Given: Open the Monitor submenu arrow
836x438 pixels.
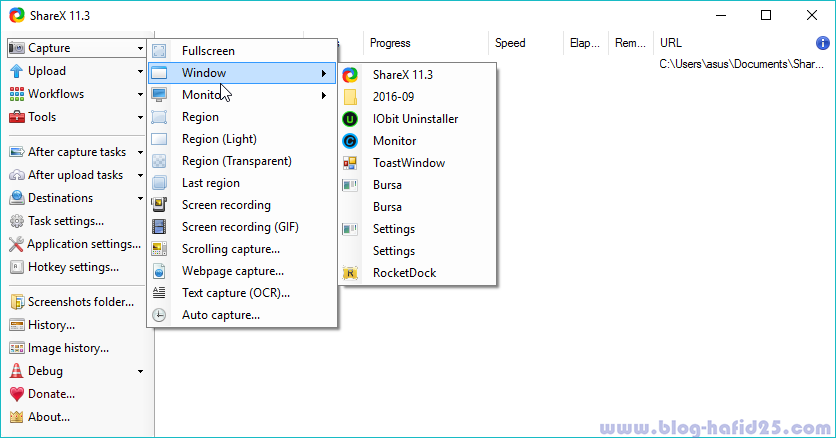Looking at the screenshot, I should coord(324,95).
